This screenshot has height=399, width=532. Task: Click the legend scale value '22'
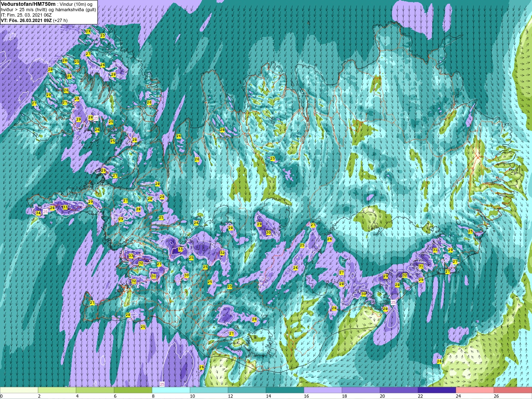point(420,396)
